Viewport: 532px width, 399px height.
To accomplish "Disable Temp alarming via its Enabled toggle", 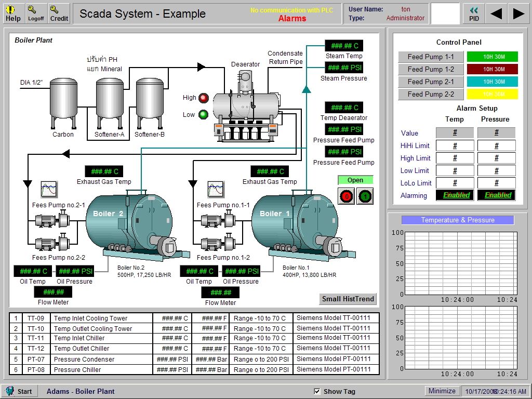I will 455,195.
